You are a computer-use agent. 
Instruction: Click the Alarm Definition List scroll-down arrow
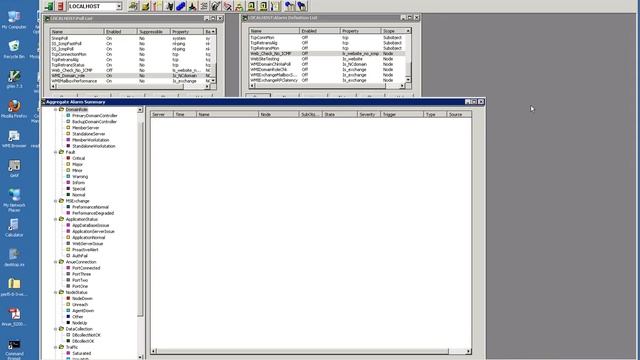pos(408,80)
